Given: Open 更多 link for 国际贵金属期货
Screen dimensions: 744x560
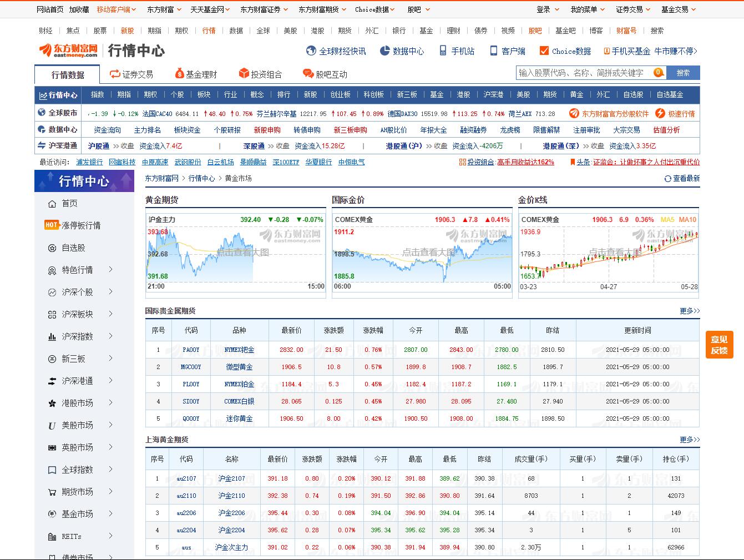Looking at the screenshot, I should point(689,311).
